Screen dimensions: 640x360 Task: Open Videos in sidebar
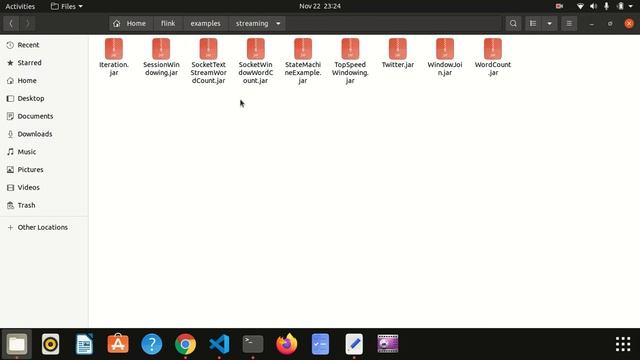44,187
